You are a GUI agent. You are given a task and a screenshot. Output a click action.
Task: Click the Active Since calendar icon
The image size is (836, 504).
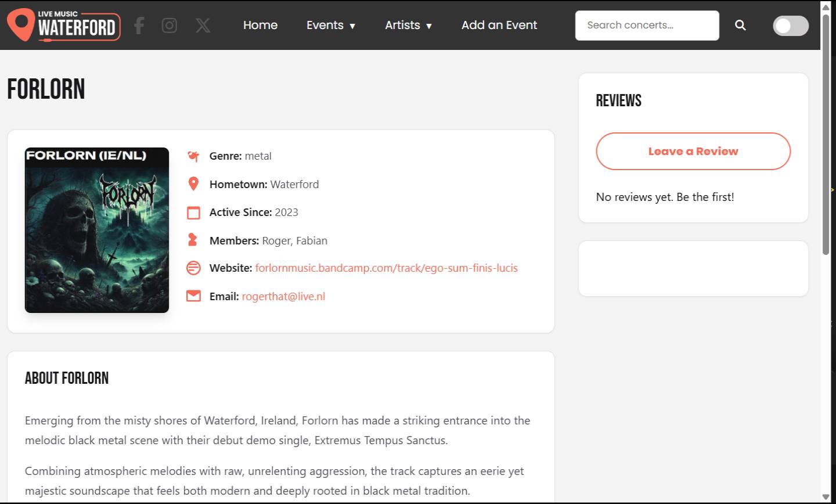pos(193,212)
